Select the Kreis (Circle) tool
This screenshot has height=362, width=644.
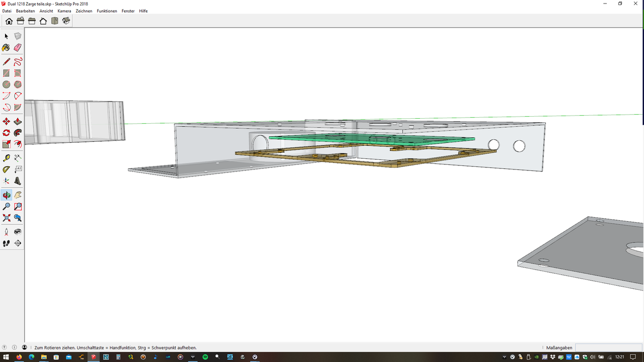(7, 84)
